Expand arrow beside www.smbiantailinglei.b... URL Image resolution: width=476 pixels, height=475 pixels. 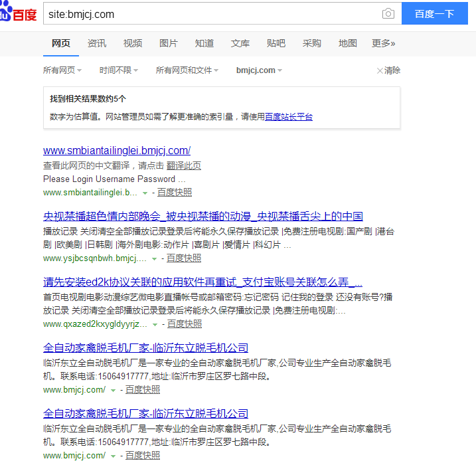point(145,193)
